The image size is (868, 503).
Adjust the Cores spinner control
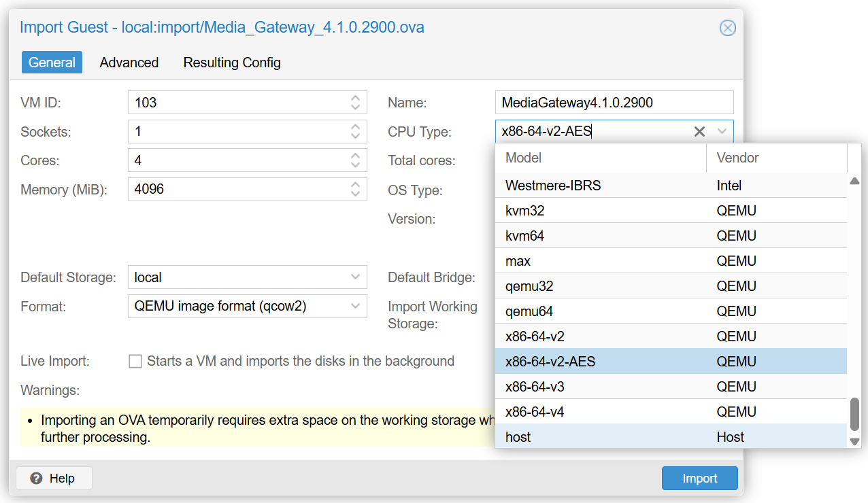355,160
